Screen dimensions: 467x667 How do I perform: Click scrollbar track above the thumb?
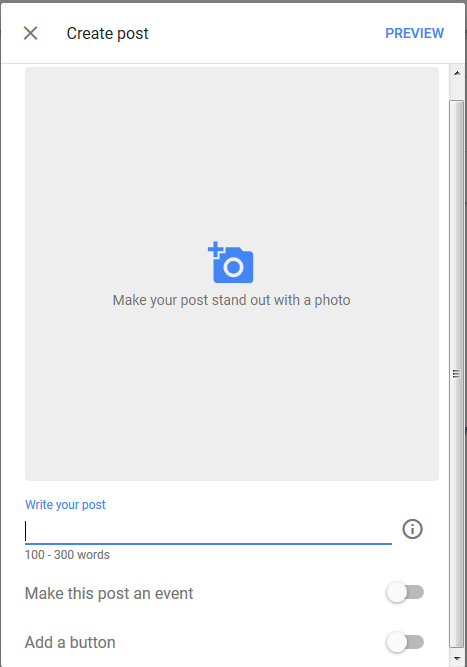(457, 90)
